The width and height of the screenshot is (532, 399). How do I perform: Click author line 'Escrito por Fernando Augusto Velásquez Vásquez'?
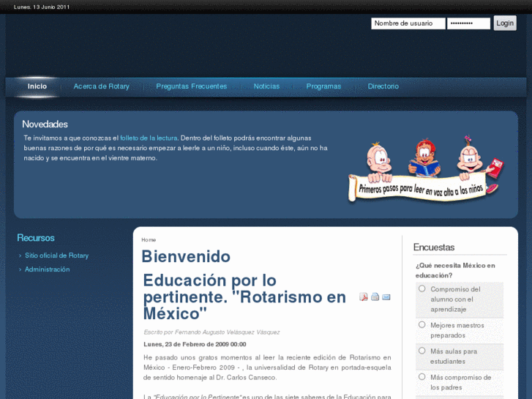[211, 332]
